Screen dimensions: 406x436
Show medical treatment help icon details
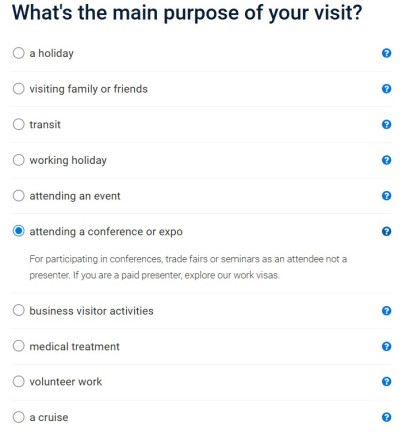point(386,346)
